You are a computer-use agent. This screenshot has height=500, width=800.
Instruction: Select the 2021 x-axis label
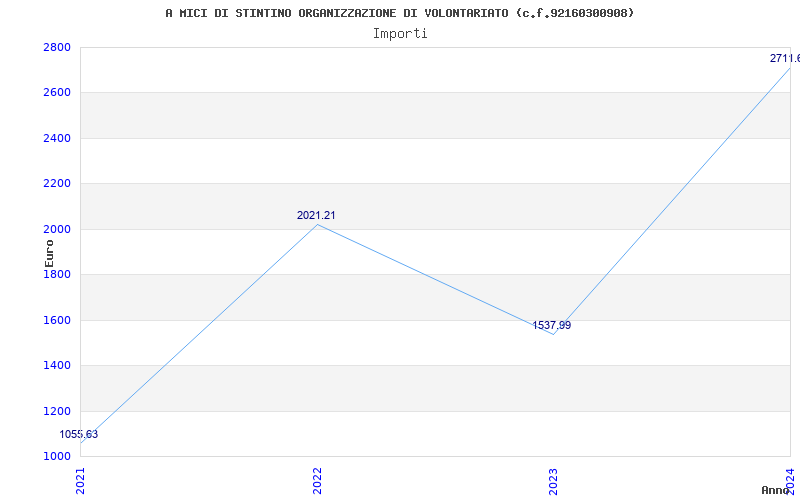[81, 481]
